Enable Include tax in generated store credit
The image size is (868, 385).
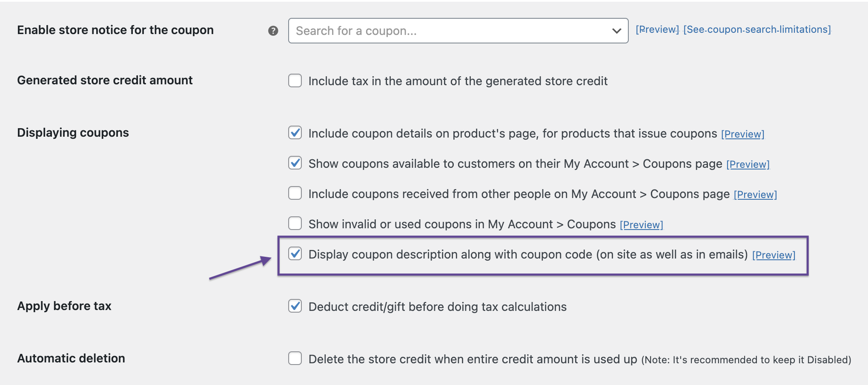(x=295, y=80)
